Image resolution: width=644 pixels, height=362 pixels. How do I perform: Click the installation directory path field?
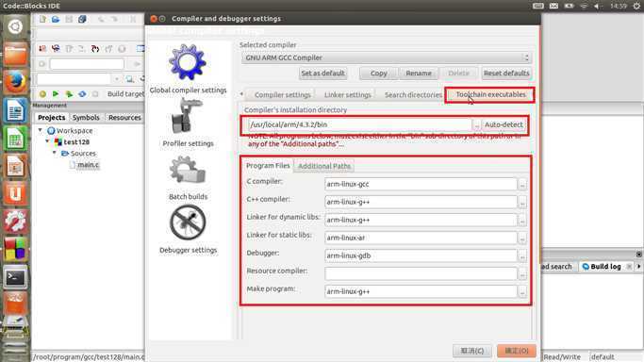(360, 124)
